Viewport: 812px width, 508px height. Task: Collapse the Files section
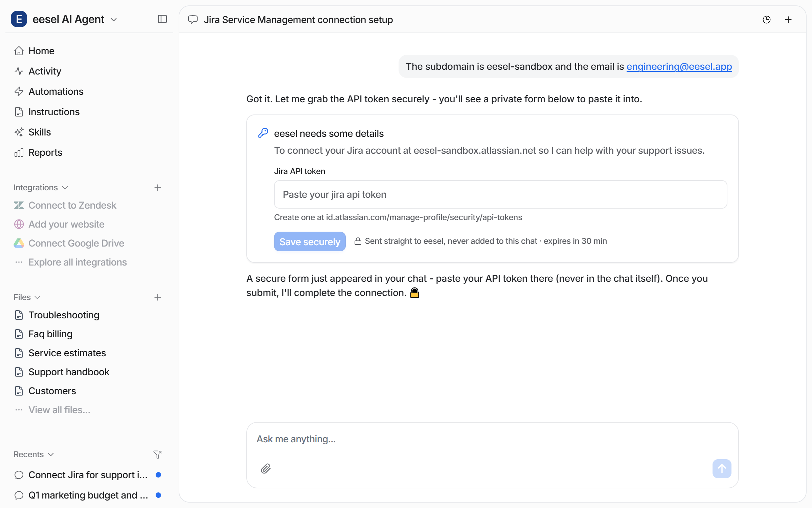tap(27, 297)
